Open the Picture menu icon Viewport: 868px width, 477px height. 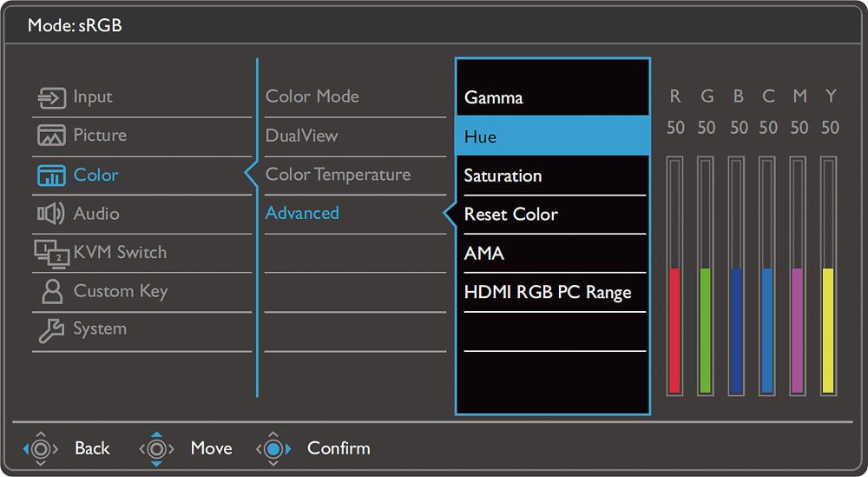(51, 136)
